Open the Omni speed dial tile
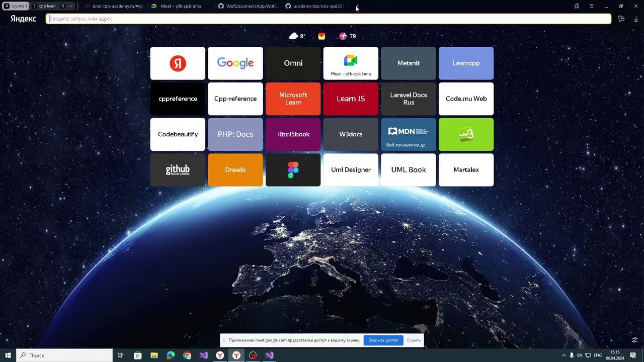Image resolution: width=644 pixels, height=362 pixels. 293,63
